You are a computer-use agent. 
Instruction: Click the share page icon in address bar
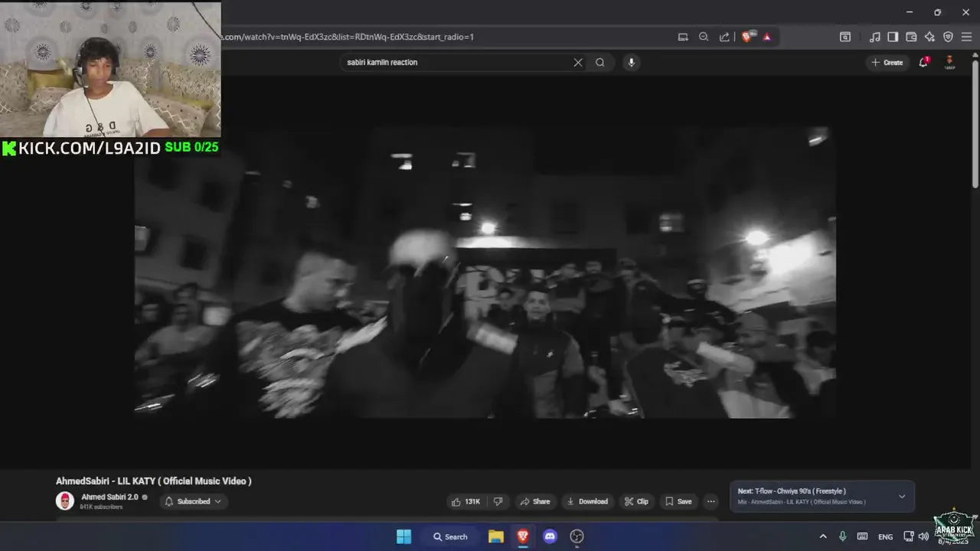click(x=724, y=37)
